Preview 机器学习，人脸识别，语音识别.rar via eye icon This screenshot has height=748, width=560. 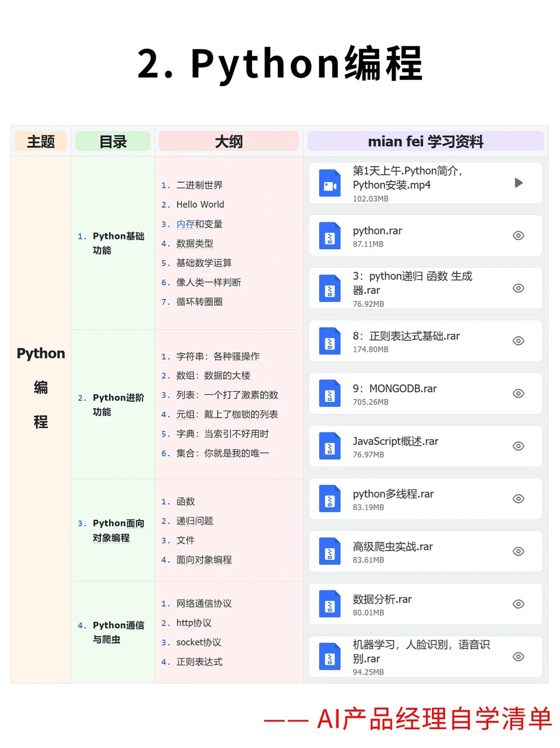pyautogui.click(x=519, y=657)
